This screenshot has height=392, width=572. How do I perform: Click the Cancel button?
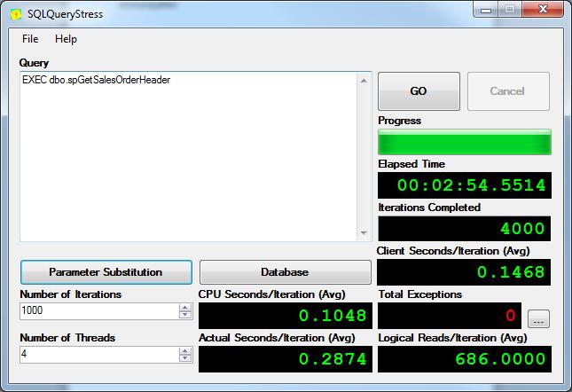click(x=508, y=91)
